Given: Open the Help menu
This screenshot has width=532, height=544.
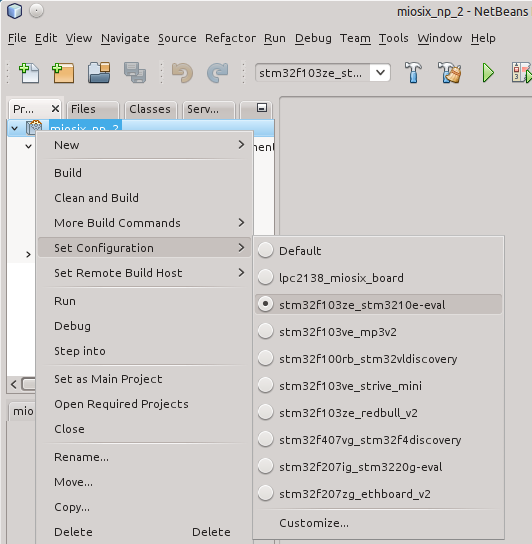Looking at the screenshot, I should click(x=483, y=38).
